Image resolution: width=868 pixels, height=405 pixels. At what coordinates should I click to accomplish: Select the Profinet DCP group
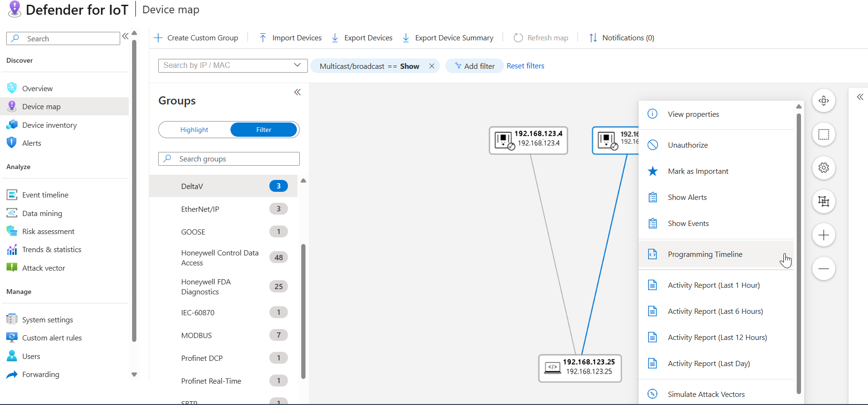coord(223,358)
